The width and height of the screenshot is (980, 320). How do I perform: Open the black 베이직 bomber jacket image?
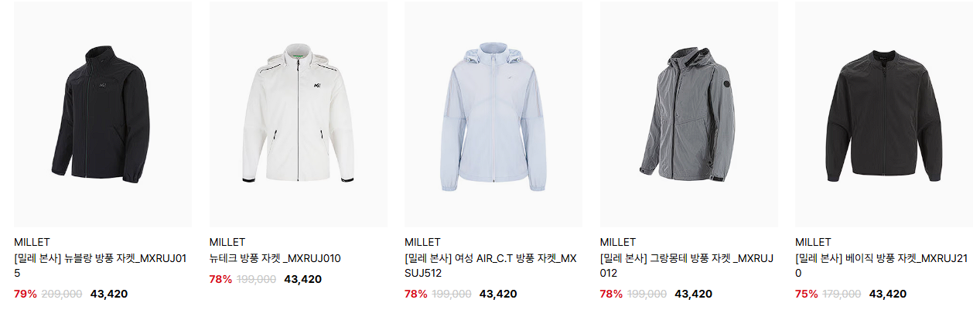tap(884, 114)
